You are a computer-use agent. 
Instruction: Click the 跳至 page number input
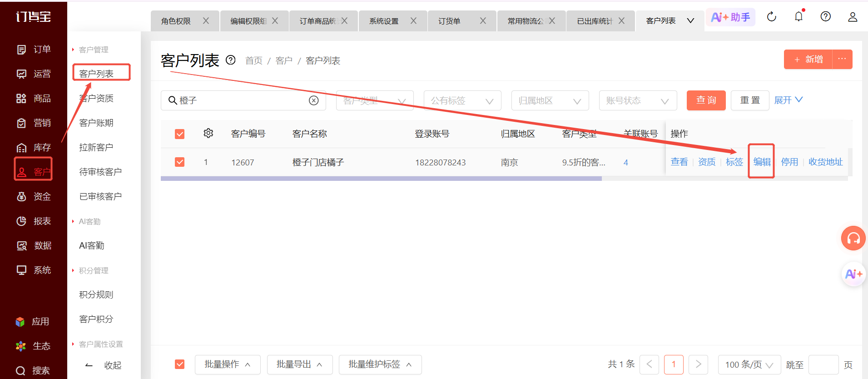coord(823,364)
